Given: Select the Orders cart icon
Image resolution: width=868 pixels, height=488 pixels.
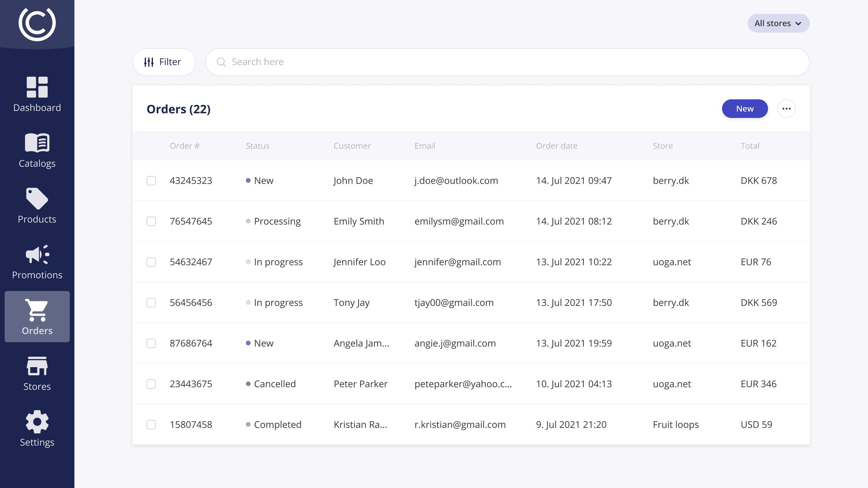Looking at the screenshot, I should pyautogui.click(x=37, y=310).
